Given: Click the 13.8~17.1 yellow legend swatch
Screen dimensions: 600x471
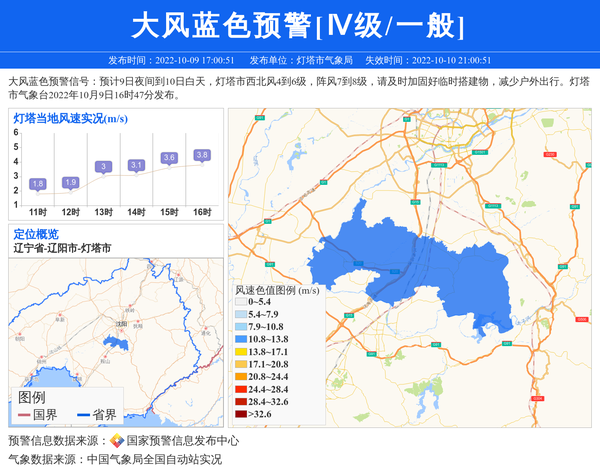Looking at the screenshot, I should coord(242,353).
